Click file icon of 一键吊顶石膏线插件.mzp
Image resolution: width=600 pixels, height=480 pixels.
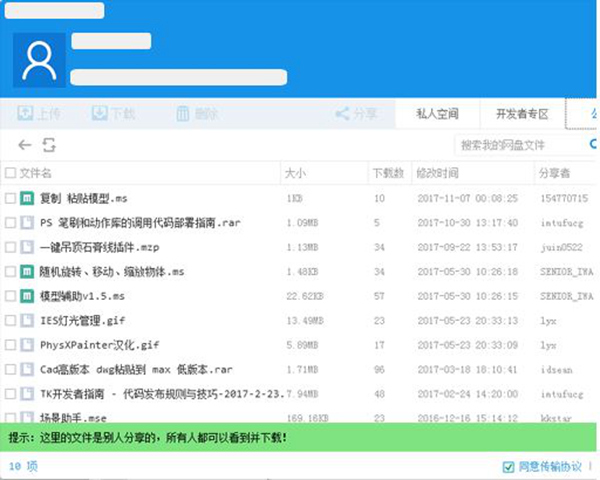tap(27, 247)
